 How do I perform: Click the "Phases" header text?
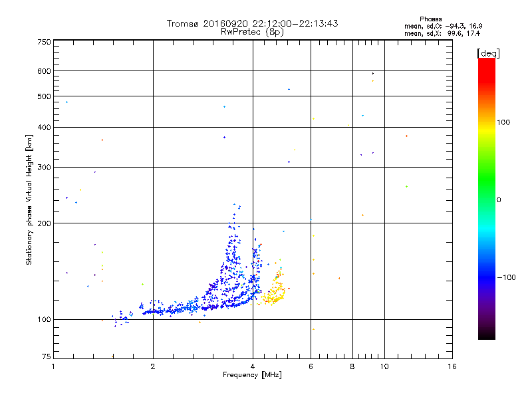[430, 19]
